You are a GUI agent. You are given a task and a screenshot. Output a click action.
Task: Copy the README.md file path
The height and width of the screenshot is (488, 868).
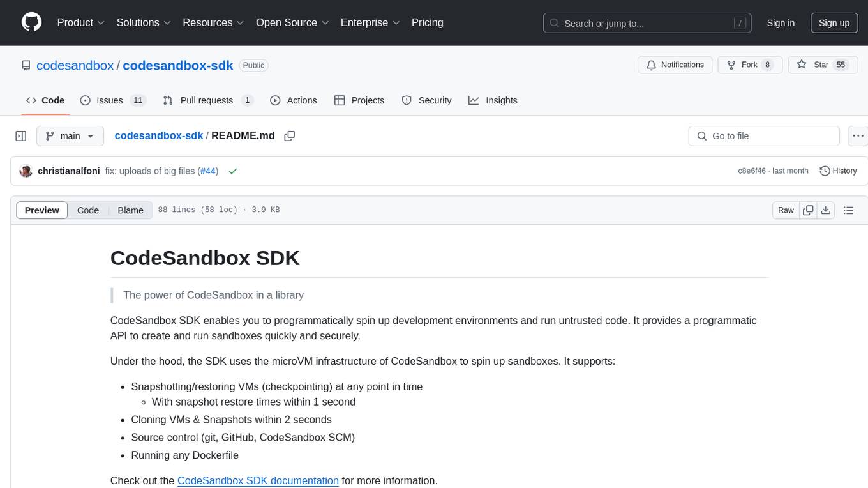point(289,136)
